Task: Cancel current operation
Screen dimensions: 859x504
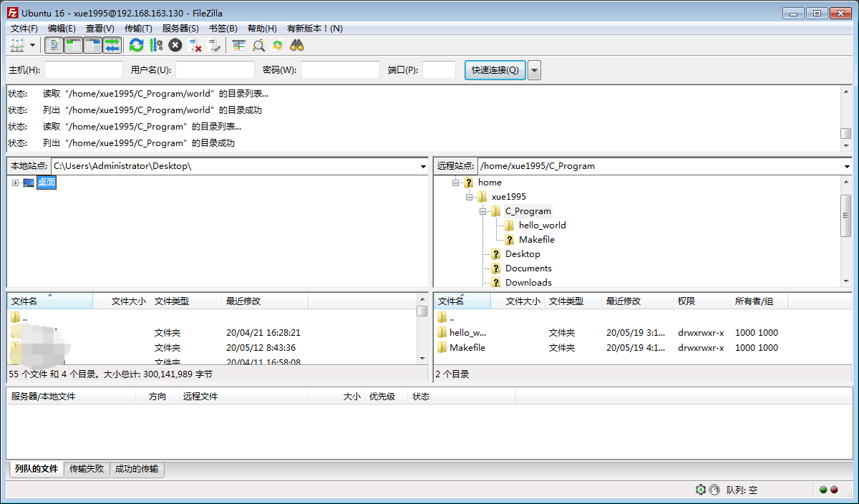Action: [x=175, y=46]
